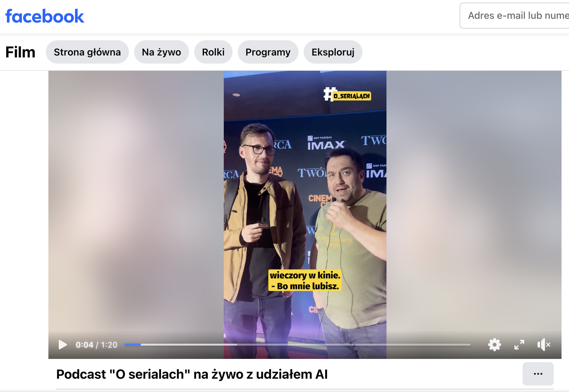Screen dimensions: 569x392
Task: Click the Facebook logo
Action: (45, 16)
